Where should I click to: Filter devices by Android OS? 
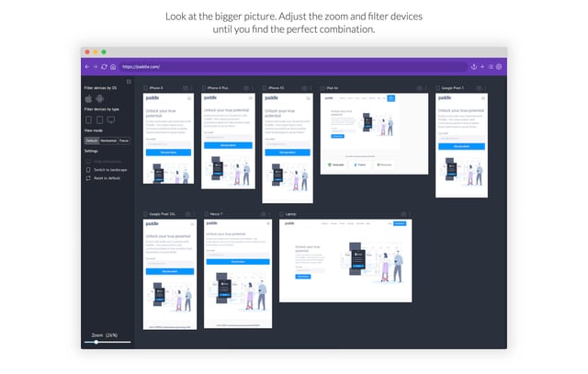[x=100, y=98]
